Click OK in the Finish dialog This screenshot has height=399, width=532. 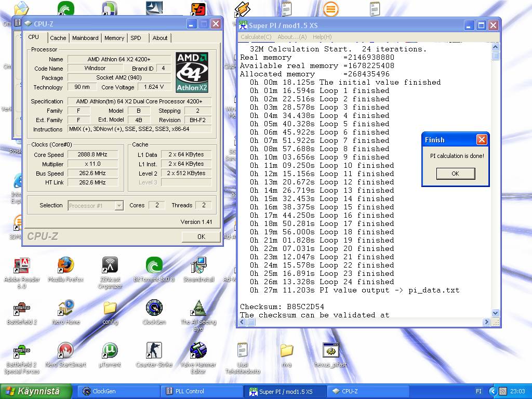pos(455,174)
